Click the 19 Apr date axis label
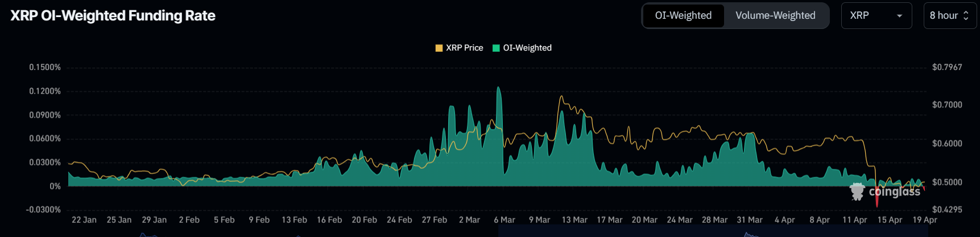This screenshot has width=980, height=237. pyautogui.click(x=925, y=219)
